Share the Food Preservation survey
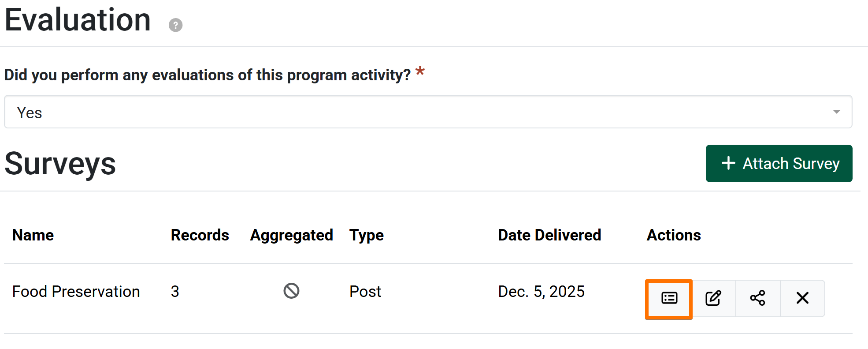 (x=758, y=299)
